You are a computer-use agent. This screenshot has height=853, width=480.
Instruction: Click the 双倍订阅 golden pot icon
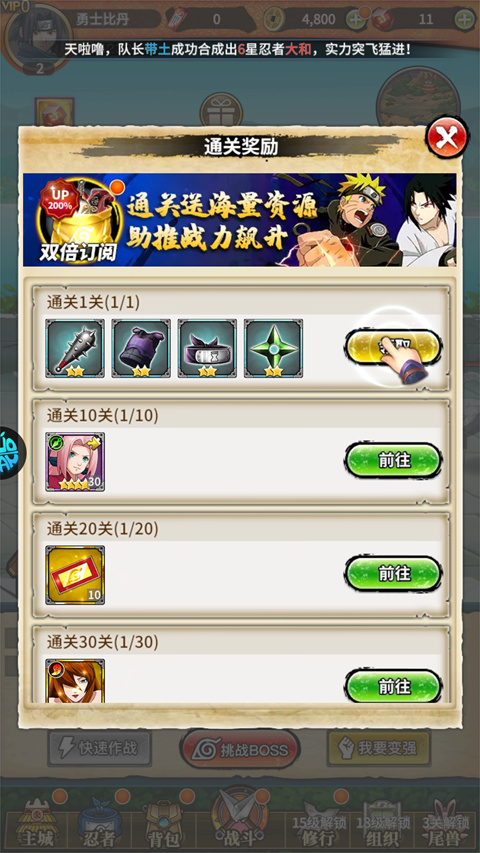[x=77, y=220]
